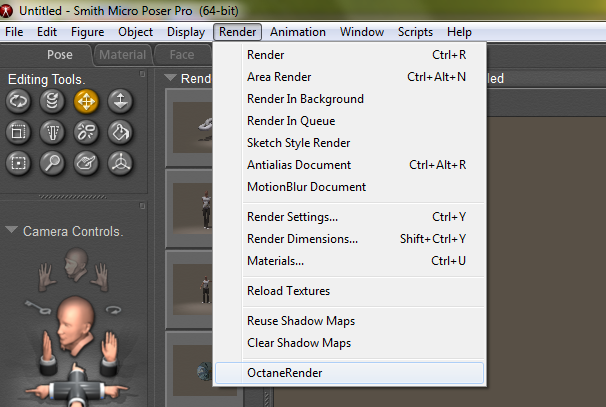The height and width of the screenshot is (407, 606).
Task: Click the large camera selection head
Action: (75, 325)
